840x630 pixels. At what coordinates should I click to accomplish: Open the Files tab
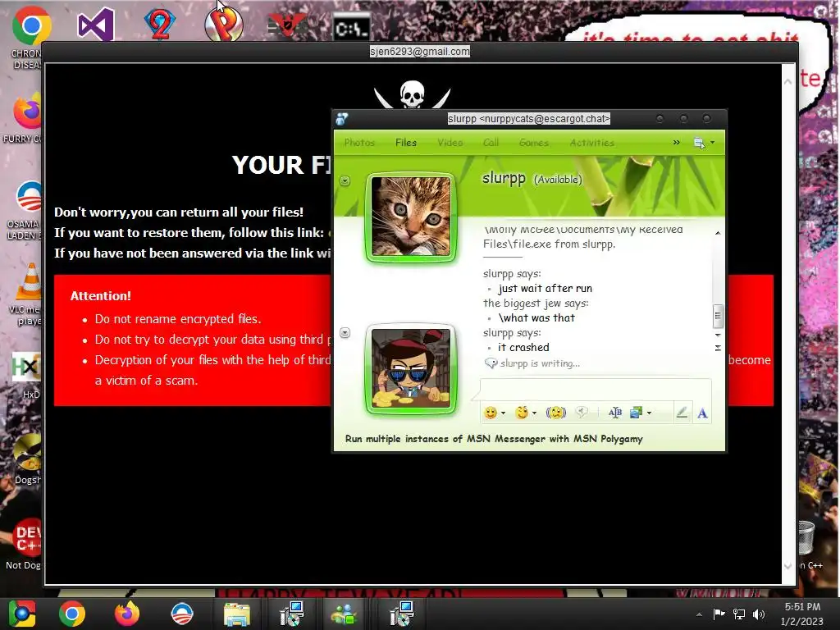(x=405, y=143)
